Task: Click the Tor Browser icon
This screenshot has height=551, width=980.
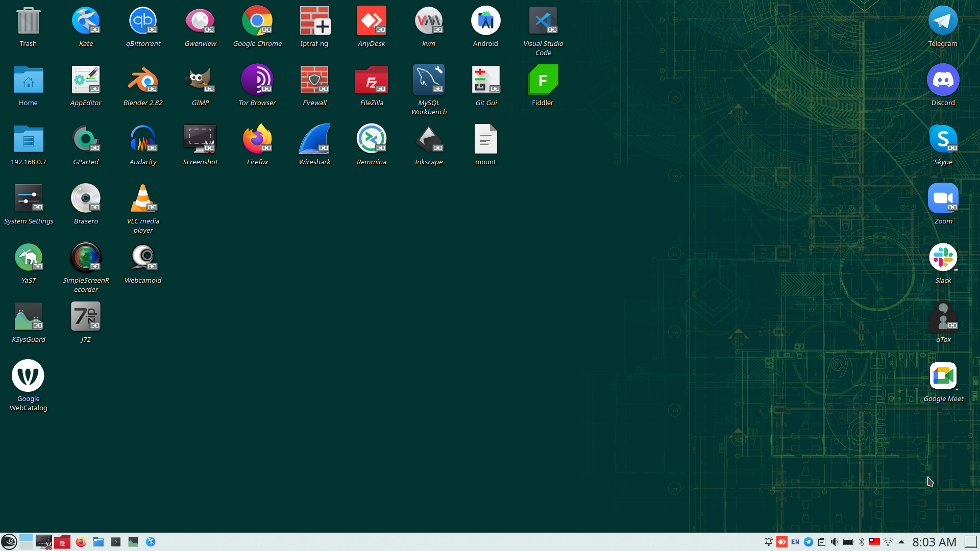Action: coord(257,80)
